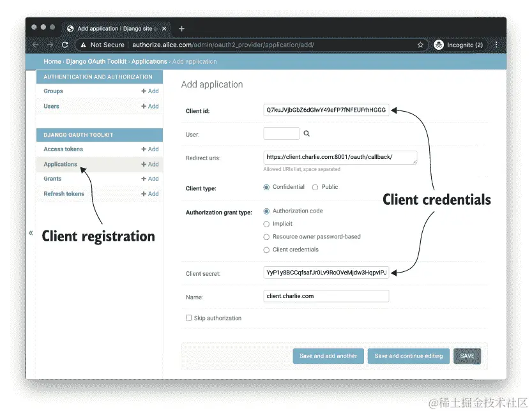
Task: Bookmark page with the star icon
Action: coord(420,45)
